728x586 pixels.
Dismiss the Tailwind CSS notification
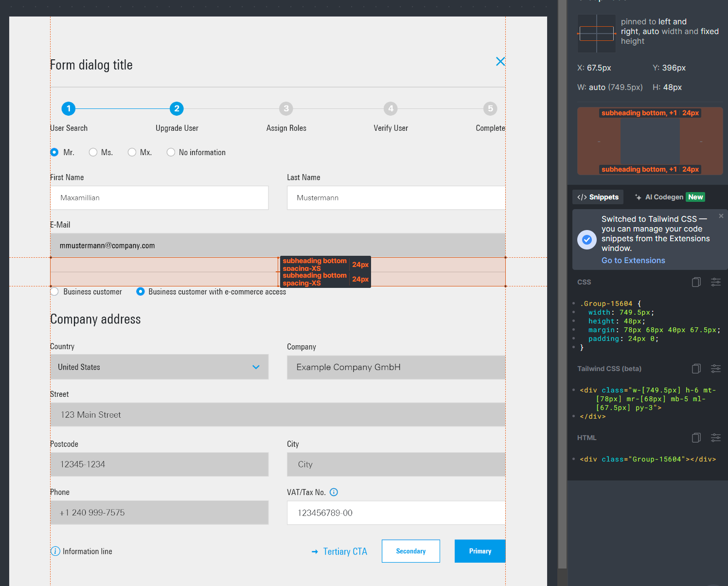721,216
